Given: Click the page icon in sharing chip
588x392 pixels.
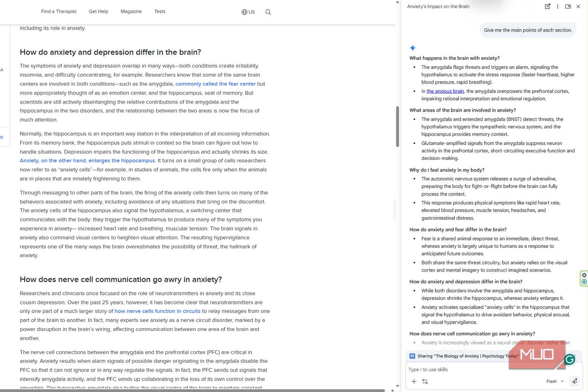Looking at the screenshot, I should click(412, 356).
